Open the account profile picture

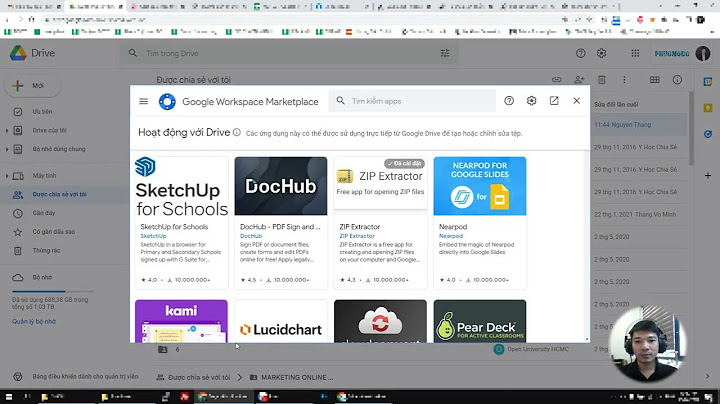[703, 53]
